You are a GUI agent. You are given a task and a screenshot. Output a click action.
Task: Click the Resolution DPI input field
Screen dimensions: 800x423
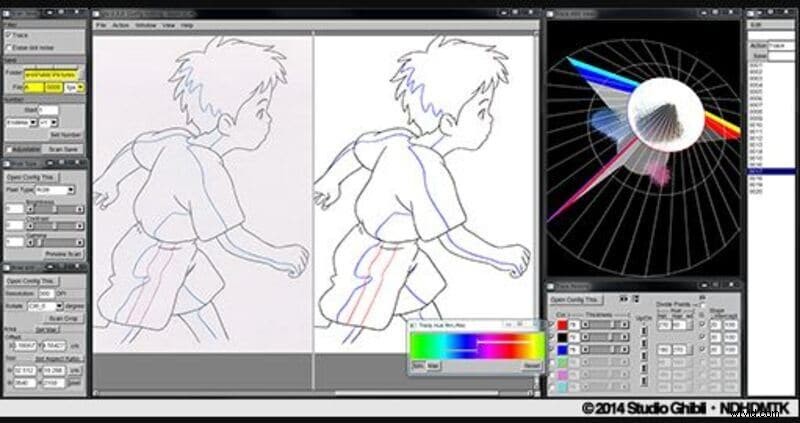click(46, 294)
